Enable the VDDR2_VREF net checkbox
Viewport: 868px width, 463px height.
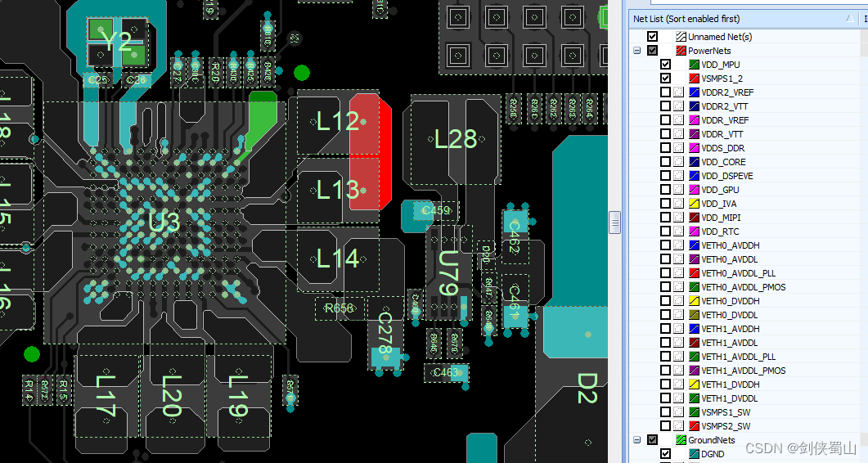pos(665,92)
